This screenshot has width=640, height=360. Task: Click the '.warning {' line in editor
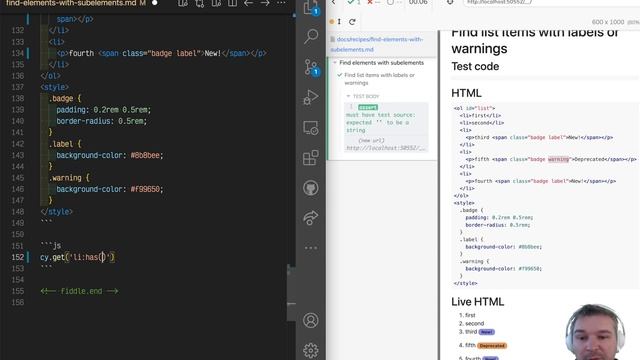(x=69, y=178)
